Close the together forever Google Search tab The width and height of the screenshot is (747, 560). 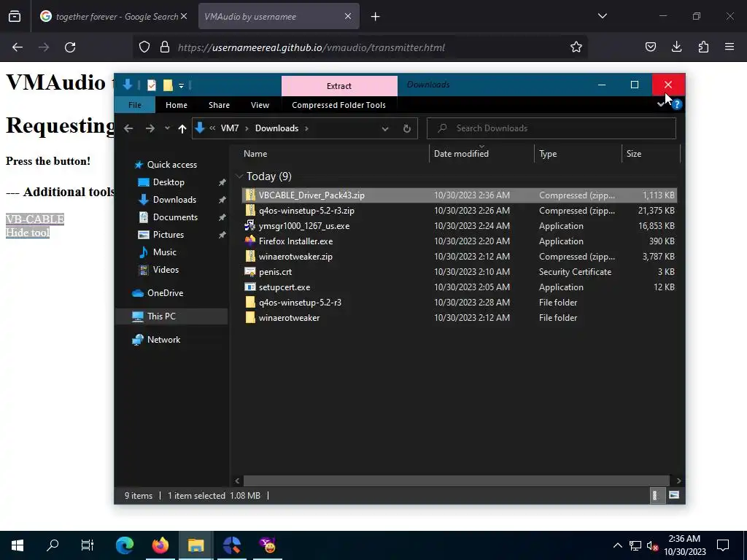(x=184, y=16)
